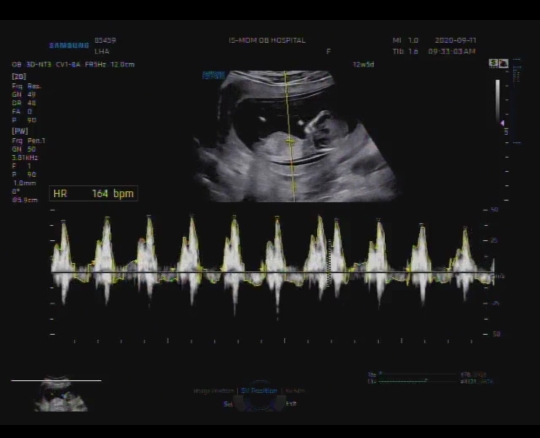
Task: Click the 3.81kHz PRF value
Action: point(25,158)
